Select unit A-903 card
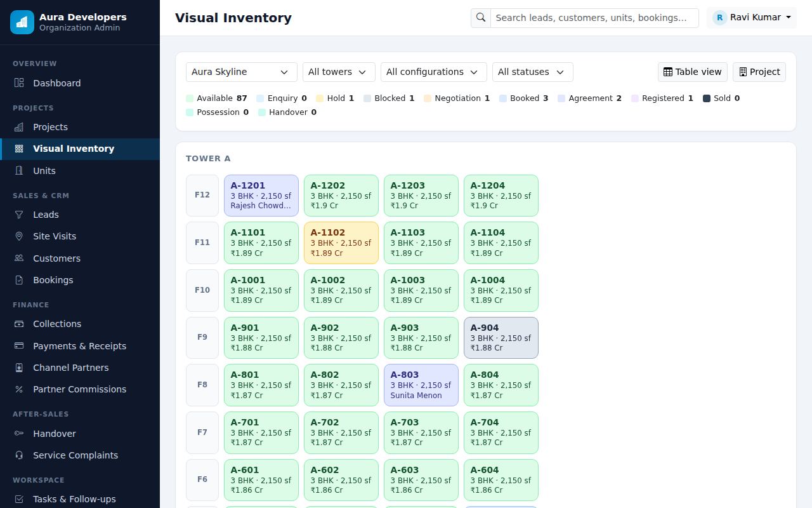 [421, 338]
